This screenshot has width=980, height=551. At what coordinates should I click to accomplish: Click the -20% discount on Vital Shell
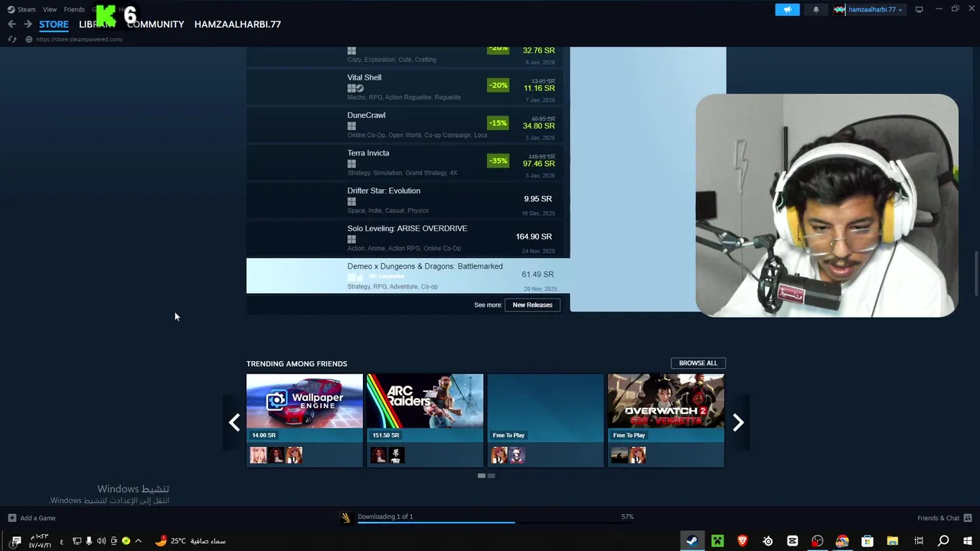498,85
